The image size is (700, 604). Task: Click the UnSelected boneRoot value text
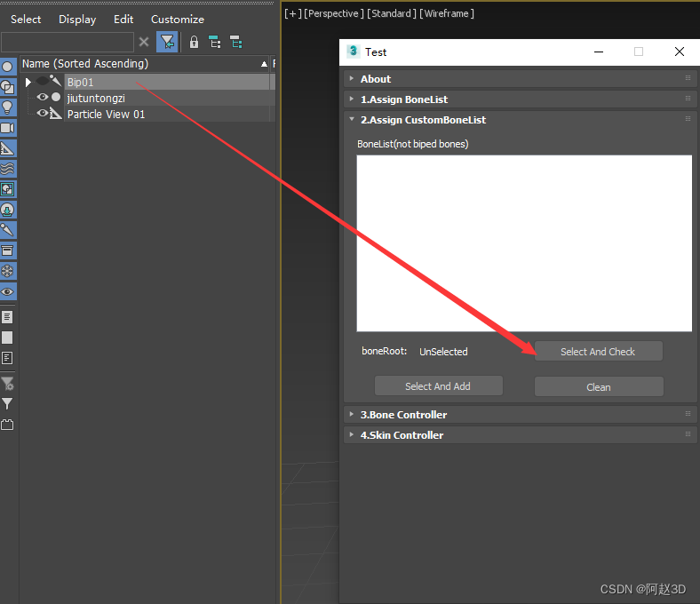(443, 352)
